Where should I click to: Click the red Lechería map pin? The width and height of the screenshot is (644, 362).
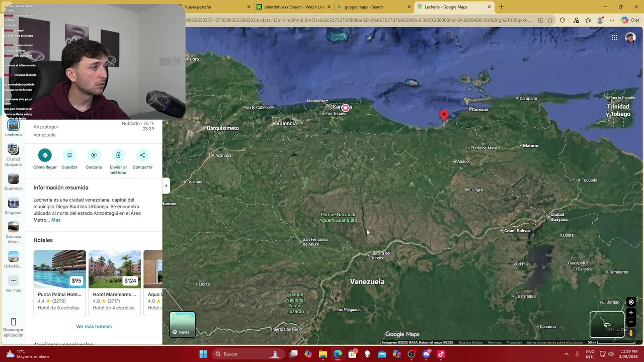point(444,116)
